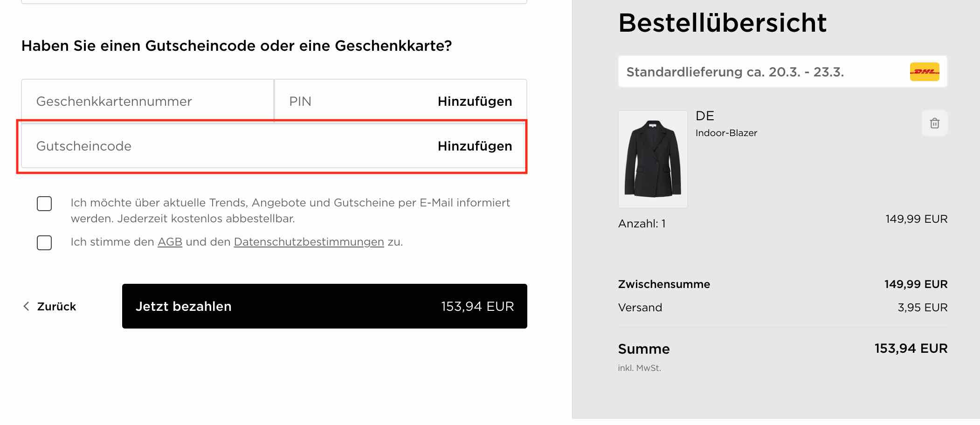Check the AGB agreement checkbox
The width and height of the screenshot is (980, 425).
coord(44,242)
